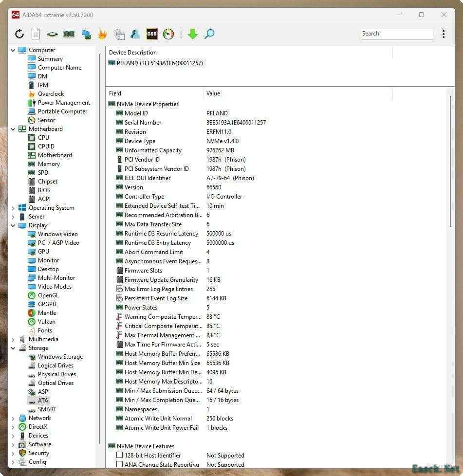
Task: Select the DMI tree item
Action: pos(43,76)
